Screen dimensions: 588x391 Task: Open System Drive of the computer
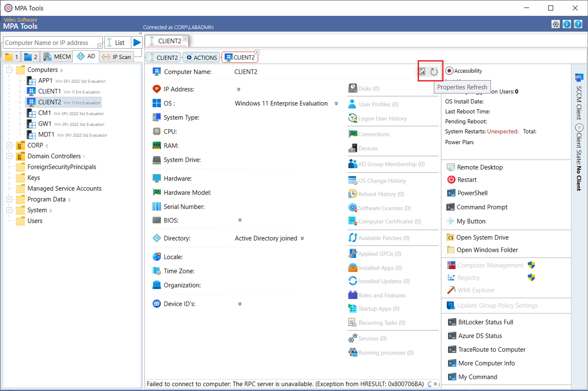[477, 237]
